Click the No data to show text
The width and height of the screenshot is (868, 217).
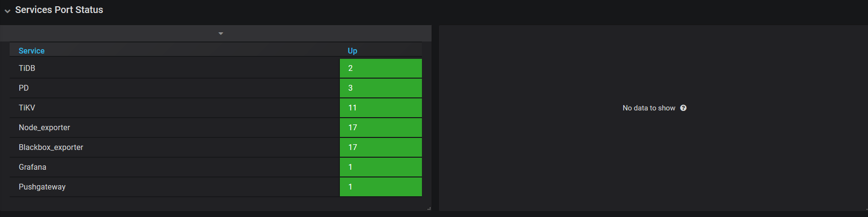[x=648, y=108]
